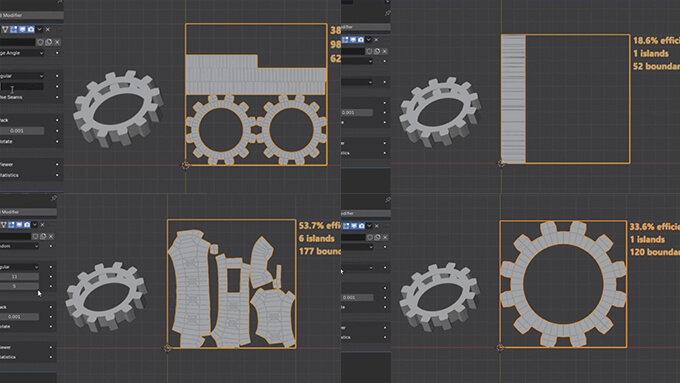Click fake user shield icon in top-right panel
Viewport: 680px width, 383px height.
click(369, 51)
